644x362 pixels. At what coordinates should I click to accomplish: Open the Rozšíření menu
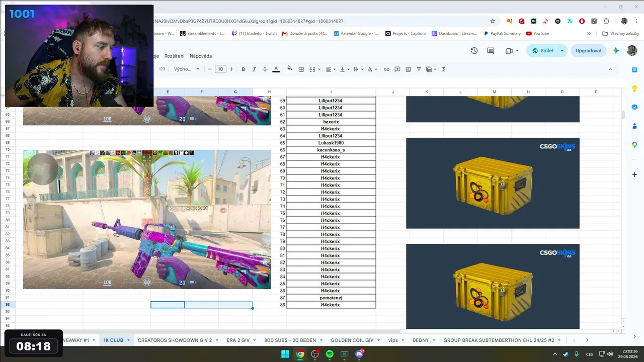pos(174,56)
